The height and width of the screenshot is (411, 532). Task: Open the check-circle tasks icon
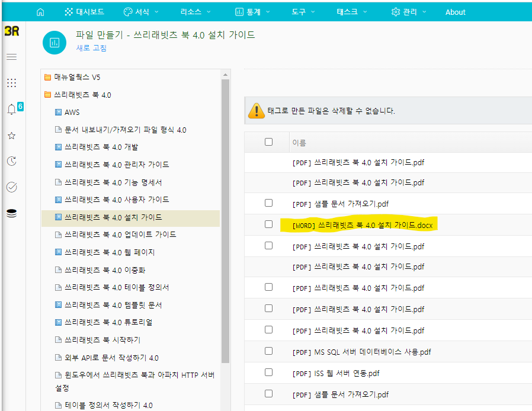11,187
